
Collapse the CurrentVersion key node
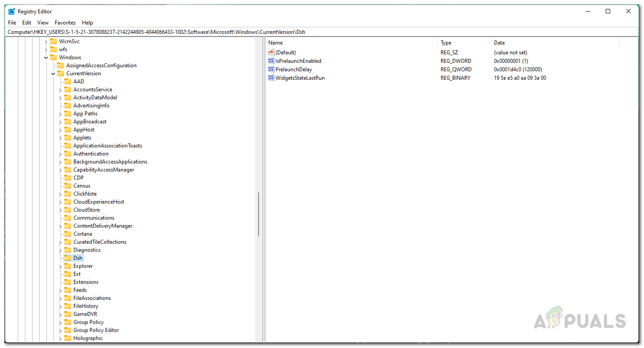coord(53,74)
